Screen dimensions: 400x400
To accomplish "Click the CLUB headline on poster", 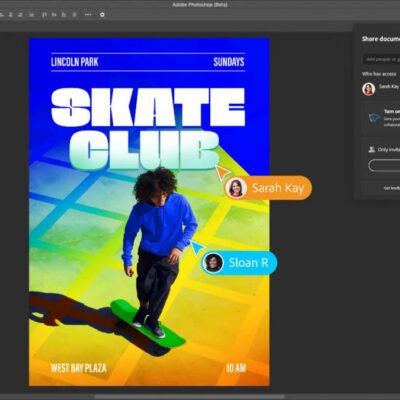I will 144,150.
